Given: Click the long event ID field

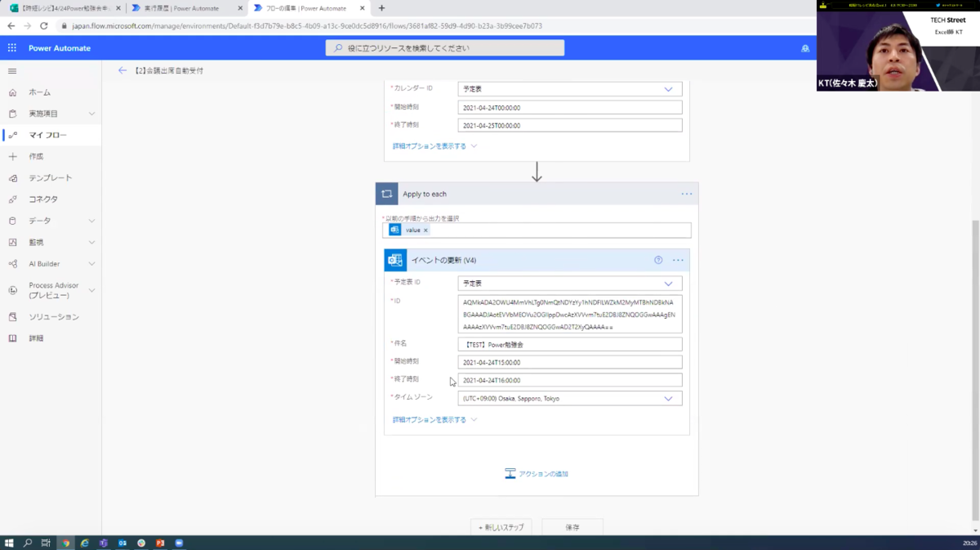Looking at the screenshot, I should (569, 314).
